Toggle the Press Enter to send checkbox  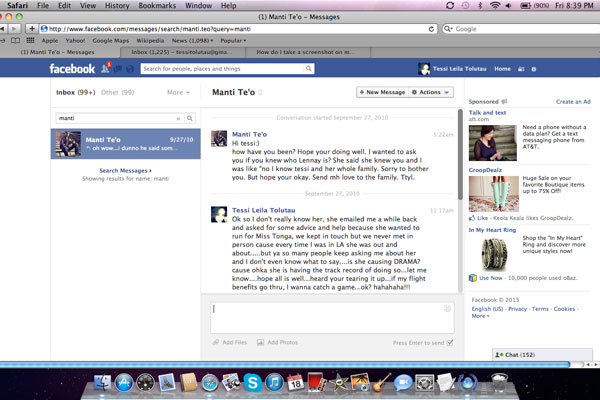point(450,342)
